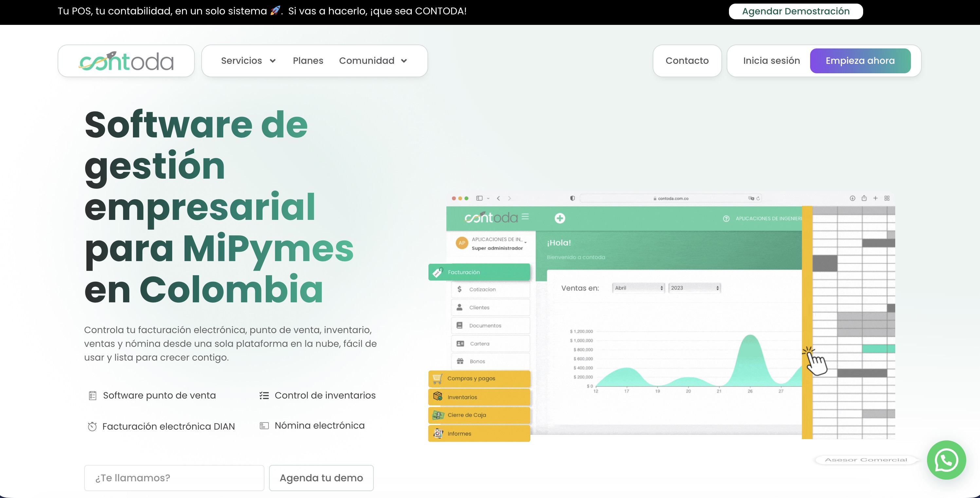Click the contoda.com.co address bar in the mockup

tap(671, 198)
